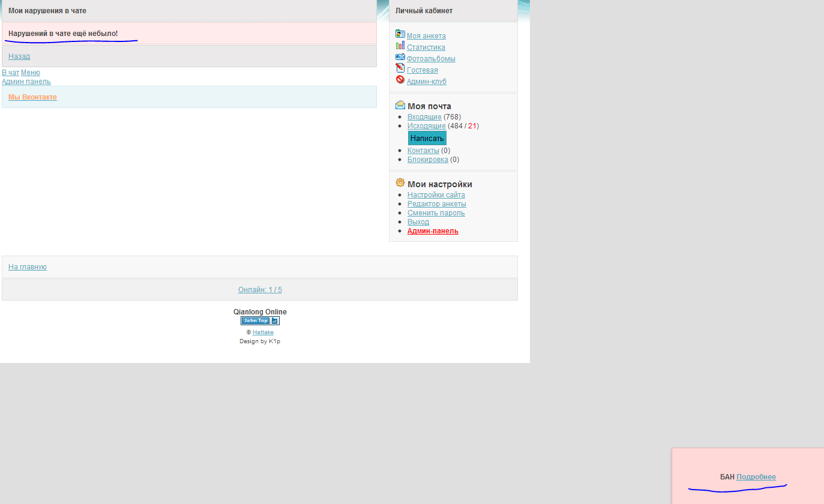Viewport: 824px width, 504px height.
Task: Click the Личный кабинет heading
Action: (x=424, y=11)
